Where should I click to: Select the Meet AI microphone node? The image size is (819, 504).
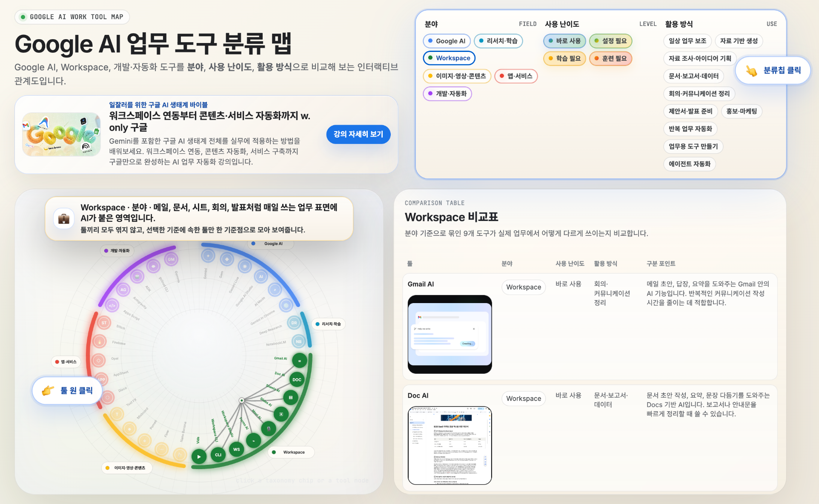tap(269, 428)
